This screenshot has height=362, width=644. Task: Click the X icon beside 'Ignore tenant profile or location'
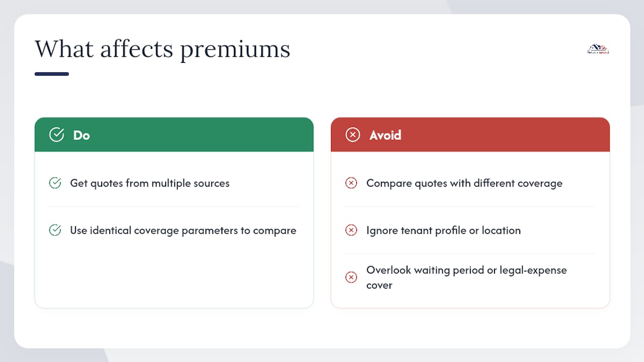(x=351, y=230)
